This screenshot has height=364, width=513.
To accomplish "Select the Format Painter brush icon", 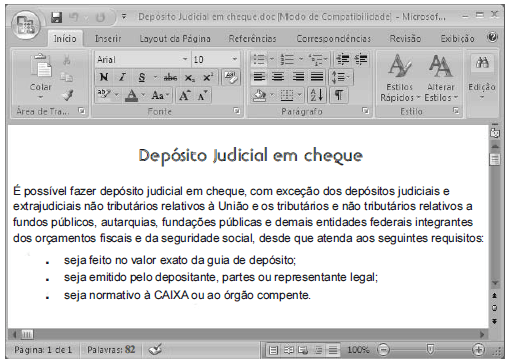I will [67, 95].
